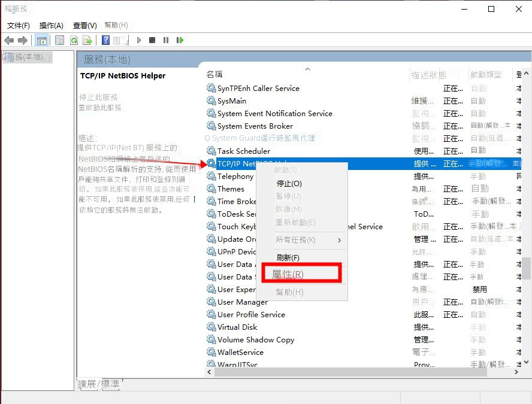Open the Properties sheet toolbar icon
Viewport: 532px width, 404px height.
point(59,40)
